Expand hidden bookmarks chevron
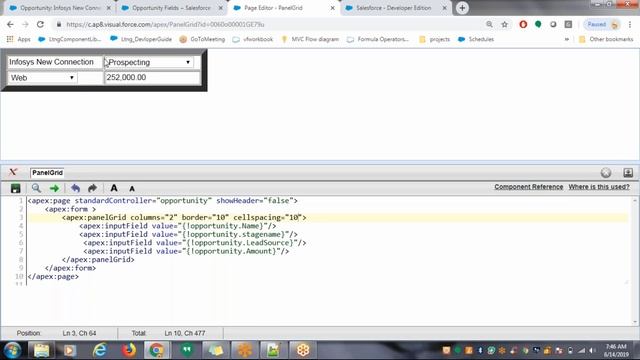The height and width of the screenshot is (360, 640). 567,39
